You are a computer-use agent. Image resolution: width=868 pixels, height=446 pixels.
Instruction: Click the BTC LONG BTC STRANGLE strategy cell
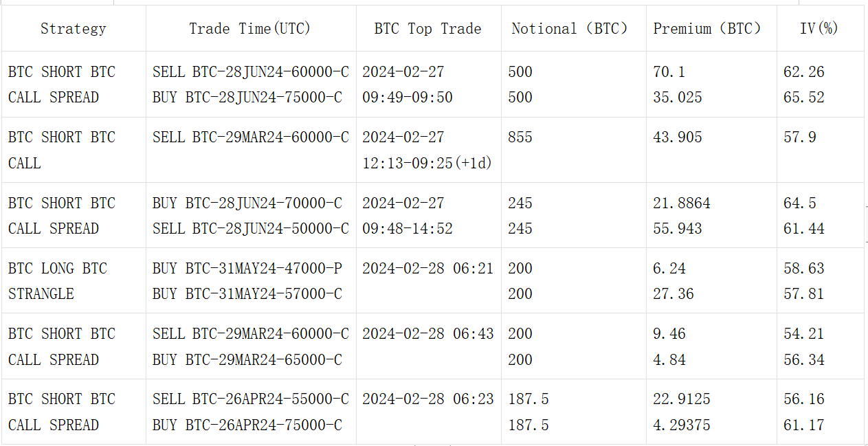coord(58,281)
